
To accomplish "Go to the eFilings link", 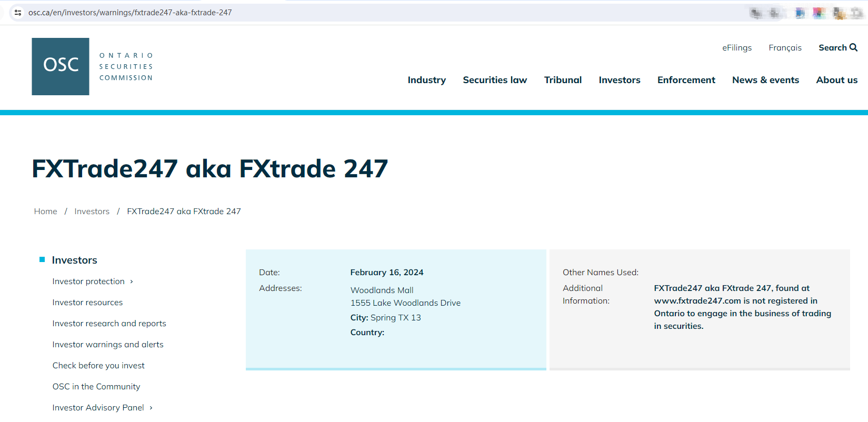I will coord(736,48).
